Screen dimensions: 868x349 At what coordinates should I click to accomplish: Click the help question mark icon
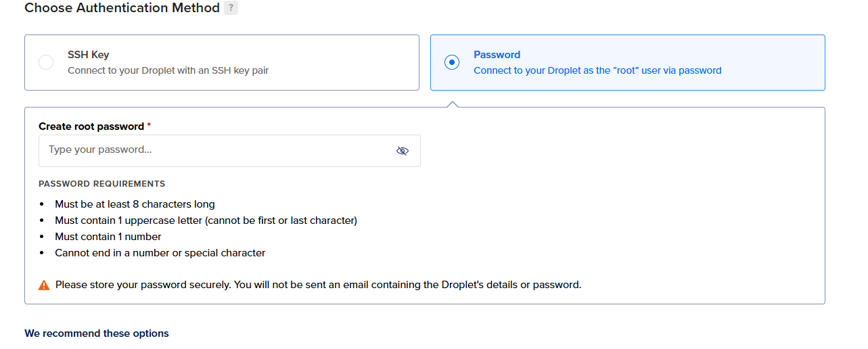point(231,8)
